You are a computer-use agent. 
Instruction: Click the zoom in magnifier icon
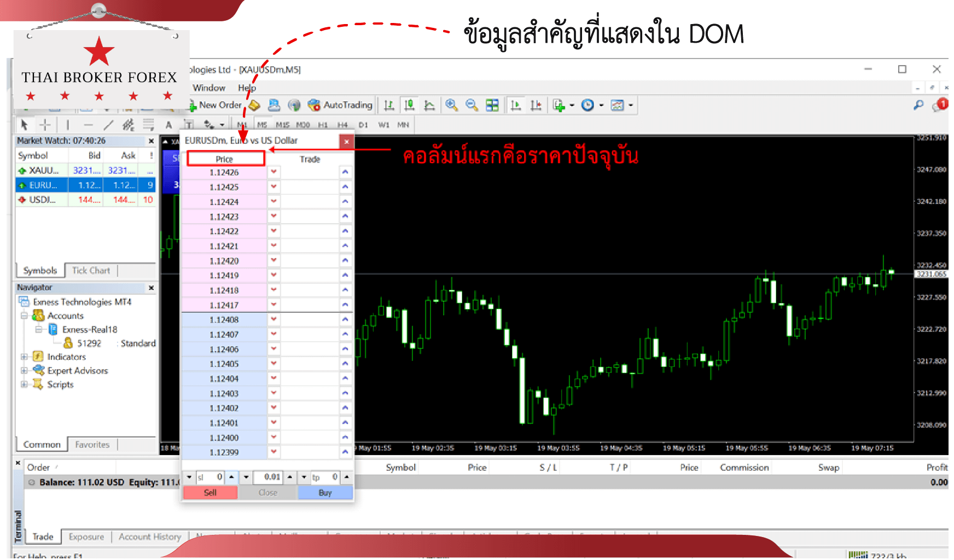click(x=451, y=105)
